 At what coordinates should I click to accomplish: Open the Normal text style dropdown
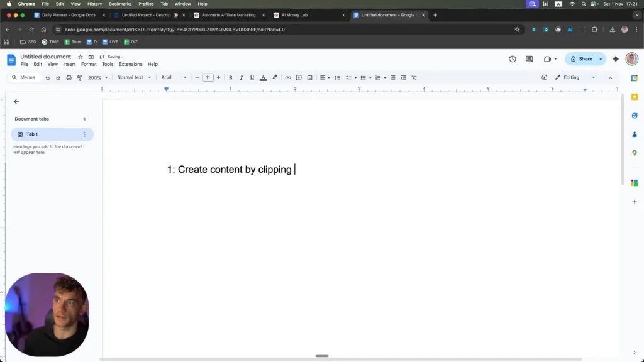click(134, 77)
